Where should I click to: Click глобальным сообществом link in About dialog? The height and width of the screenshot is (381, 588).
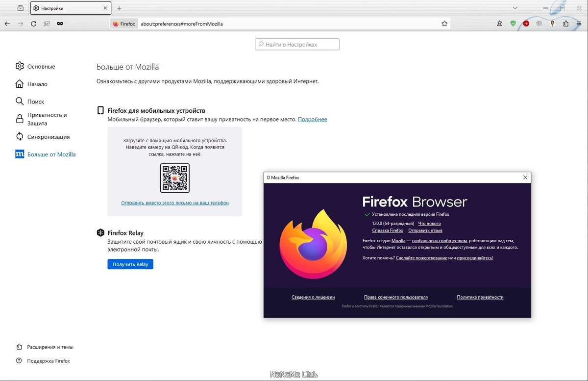coord(440,241)
